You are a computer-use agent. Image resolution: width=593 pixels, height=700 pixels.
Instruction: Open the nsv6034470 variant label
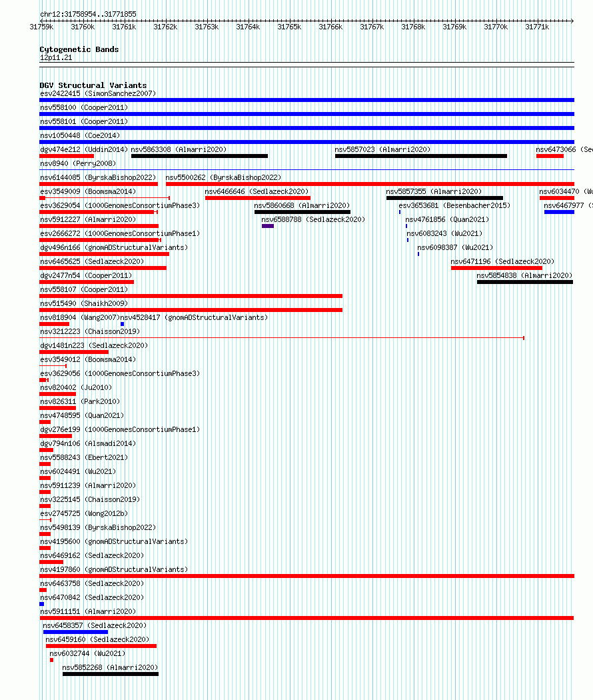pos(566,191)
